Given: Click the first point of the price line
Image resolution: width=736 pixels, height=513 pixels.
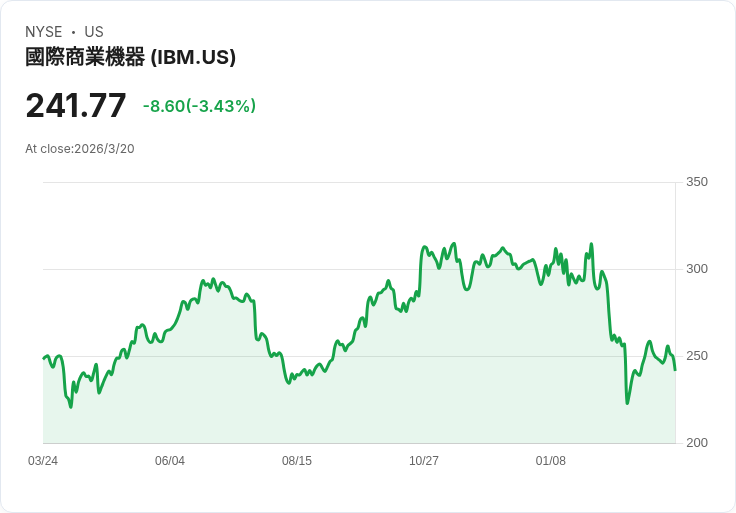Looking at the screenshot, I should [43, 358].
